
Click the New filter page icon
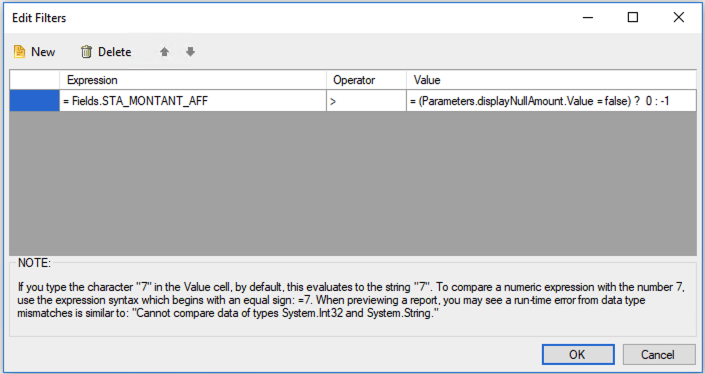click(19, 52)
